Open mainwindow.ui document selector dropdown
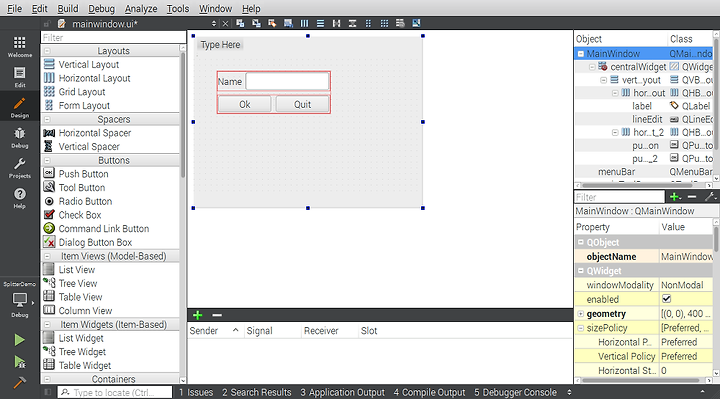Viewport: 720px width, 399px height. click(214, 23)
